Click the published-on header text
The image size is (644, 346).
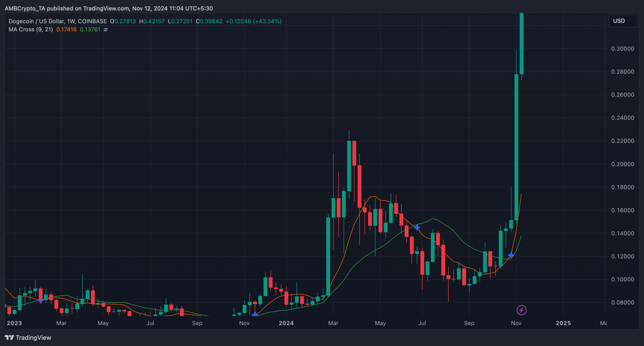pos(109,8)
